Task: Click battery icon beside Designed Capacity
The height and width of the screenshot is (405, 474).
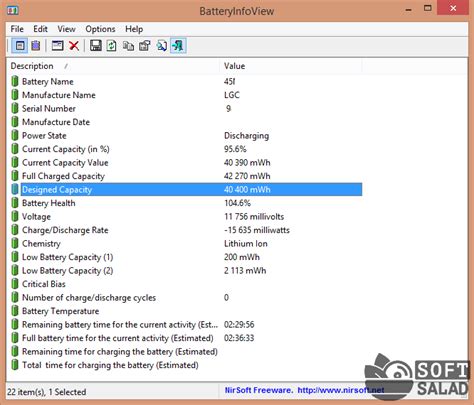Action: 15,189
